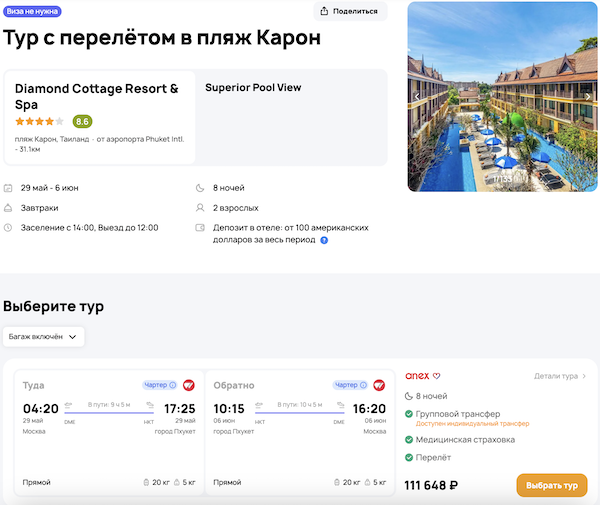
Task: Click the heart icon next to Anex
Action: coord(436,376)
